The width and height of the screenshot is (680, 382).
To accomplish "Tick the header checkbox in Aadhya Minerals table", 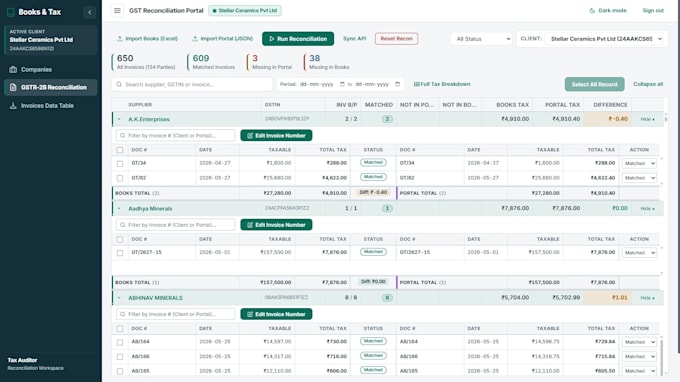I will pos(120,239).
